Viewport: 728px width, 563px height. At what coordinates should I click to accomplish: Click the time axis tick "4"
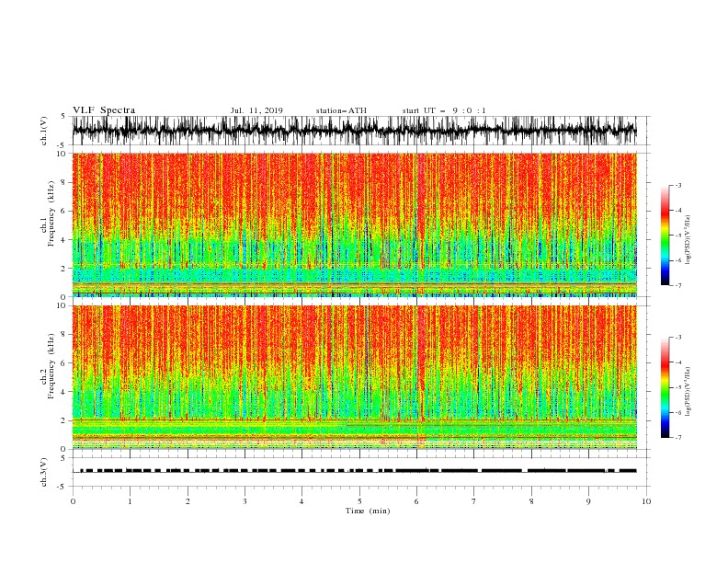[x=301, y=501]
